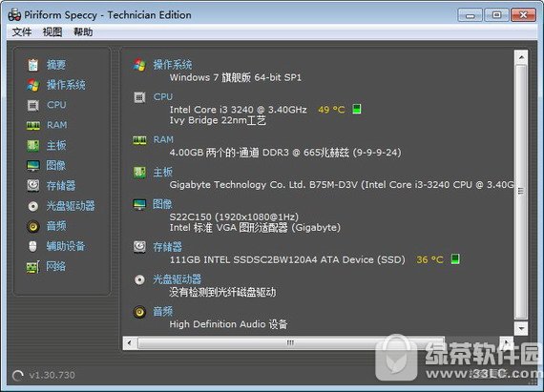
Task: Select 存储器 label in the sidebar
Action: (x=61, y=186)
